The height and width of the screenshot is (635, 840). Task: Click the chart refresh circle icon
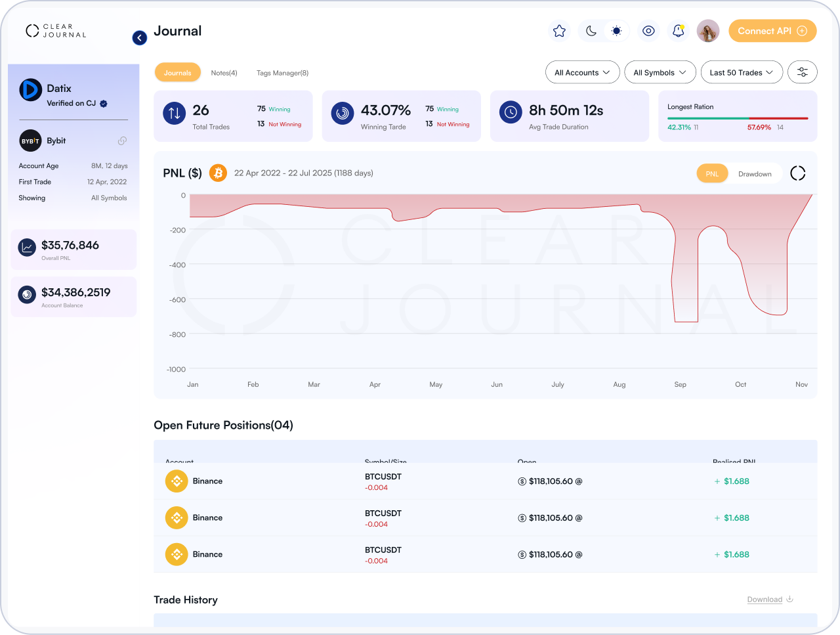797,173
